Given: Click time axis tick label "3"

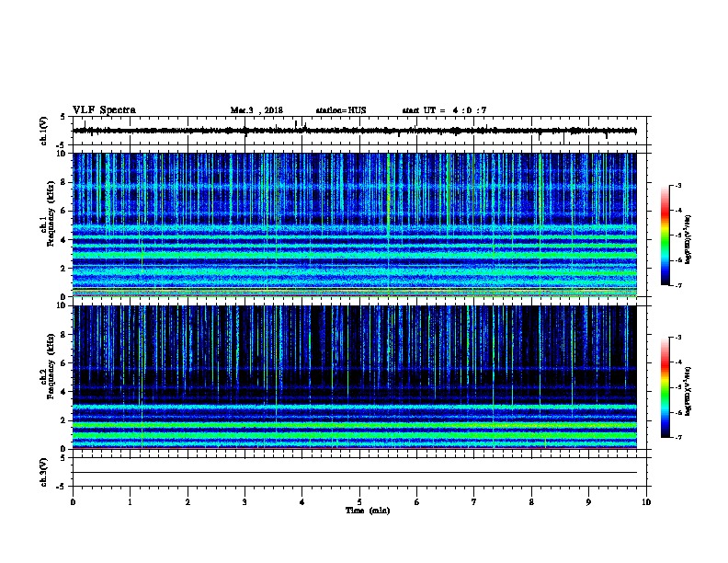Looking at the screenshot, I should coord(245,502).
